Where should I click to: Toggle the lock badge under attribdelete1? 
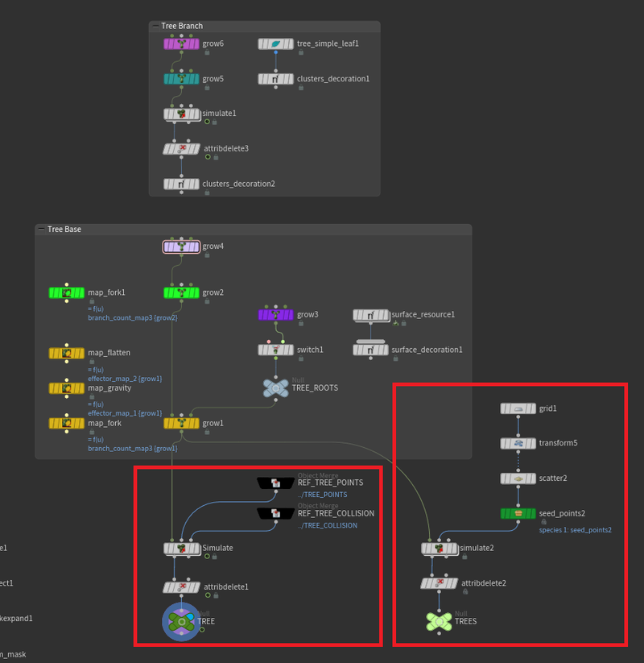pyautogui.click(x=215, y=596)
